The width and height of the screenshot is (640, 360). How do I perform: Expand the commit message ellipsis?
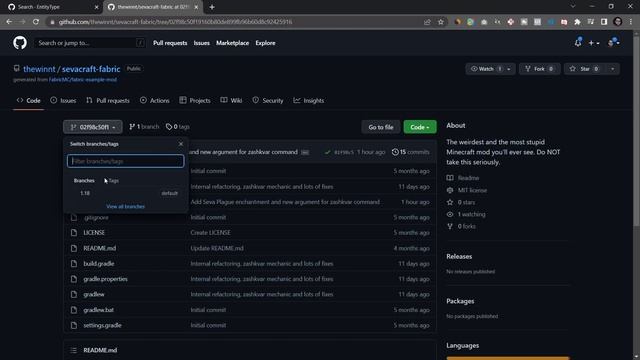tap(305, 152)
